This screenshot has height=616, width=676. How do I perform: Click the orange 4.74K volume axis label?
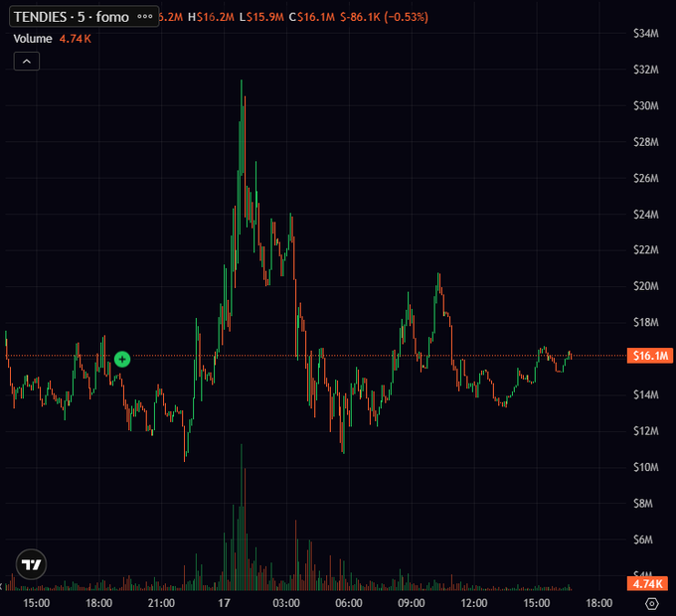pyautogui.click(x=647, y=583)
